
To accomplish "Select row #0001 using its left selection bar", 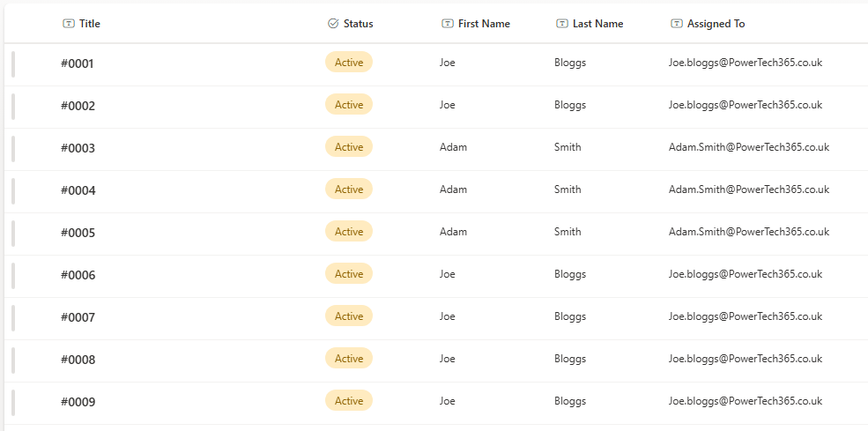I will click(x=13, y=64).
